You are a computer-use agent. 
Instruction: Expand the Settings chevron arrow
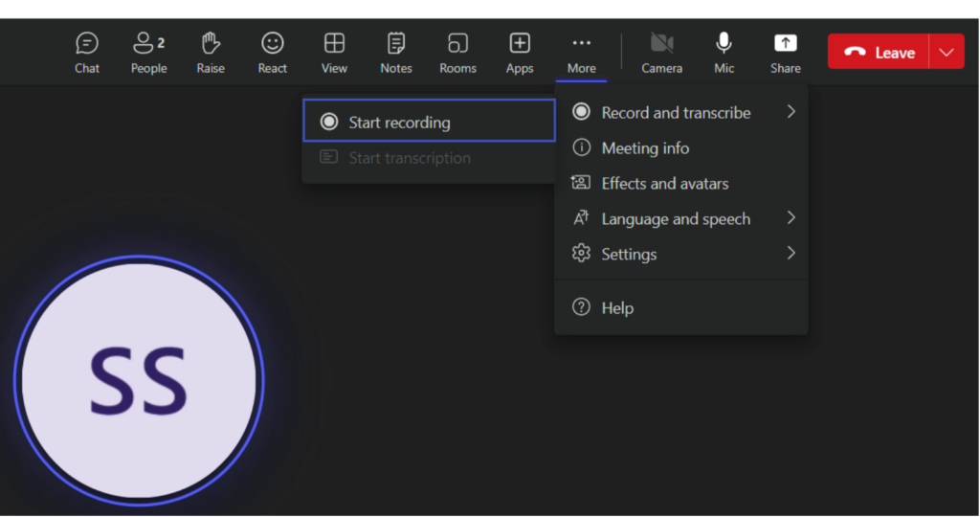click(791, 253)
